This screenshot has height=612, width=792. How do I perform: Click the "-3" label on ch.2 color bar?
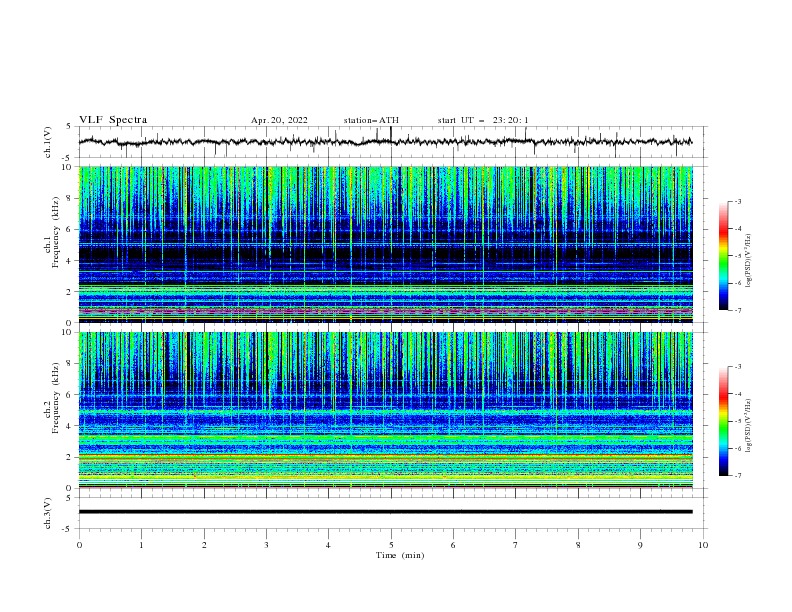(738, 367)
